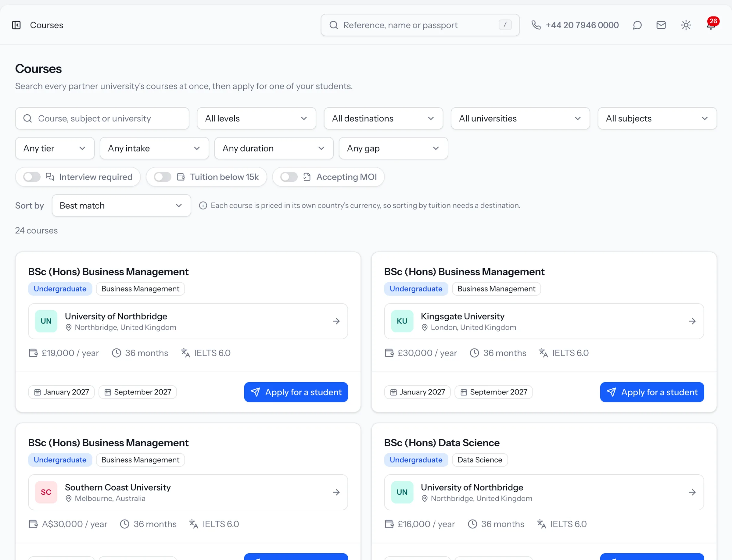Open the chat messages icon

(637, 25)
